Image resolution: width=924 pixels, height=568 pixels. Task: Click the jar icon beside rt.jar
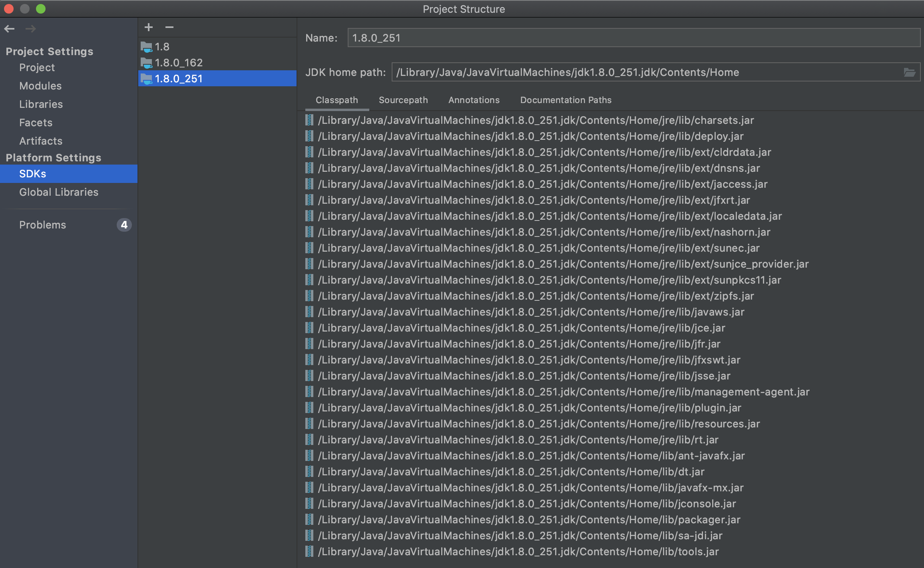[309, 439]
